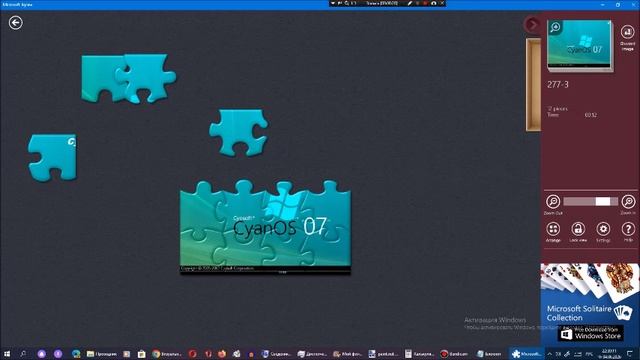The width and height of the screenshot is (640, 360).
Task: Switch to the Chrome taskbar window
Action: [x=167, y=354]
